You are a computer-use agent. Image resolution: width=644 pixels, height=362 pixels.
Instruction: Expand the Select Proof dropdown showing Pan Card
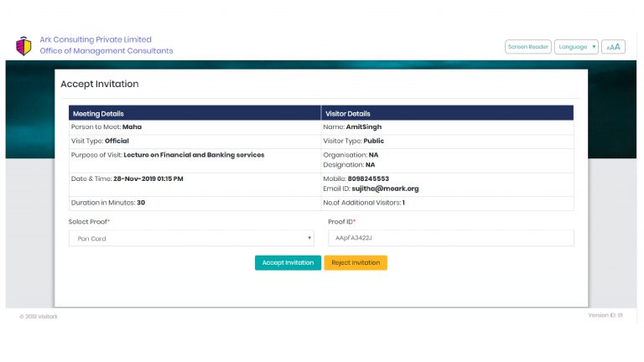[190, 239]
